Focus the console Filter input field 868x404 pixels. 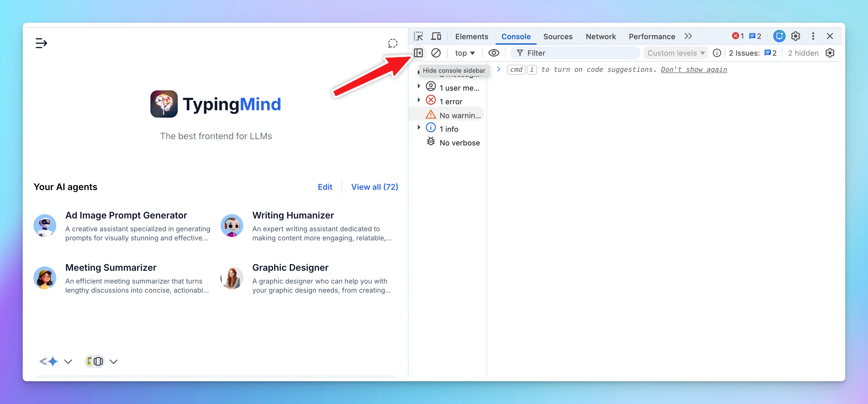point(575,53)
